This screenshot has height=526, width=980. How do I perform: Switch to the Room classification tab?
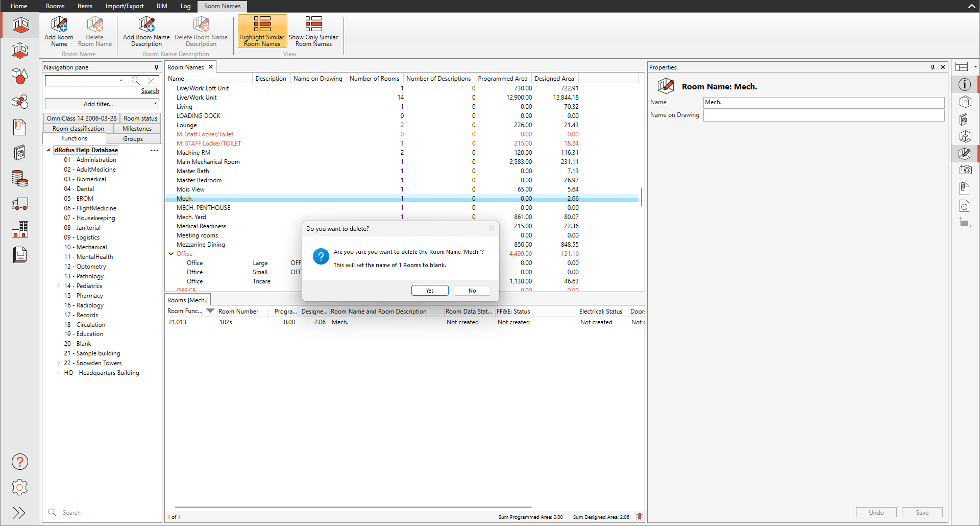coord(78,129)
